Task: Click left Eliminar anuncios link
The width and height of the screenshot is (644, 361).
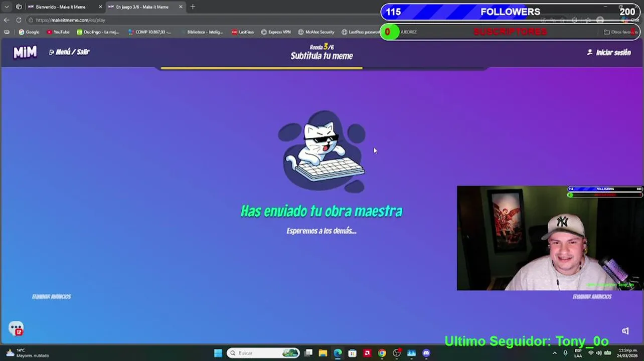Action: click(51, 296)
